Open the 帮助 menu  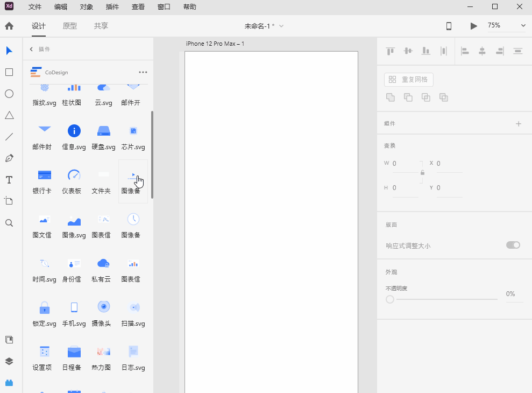190,7
